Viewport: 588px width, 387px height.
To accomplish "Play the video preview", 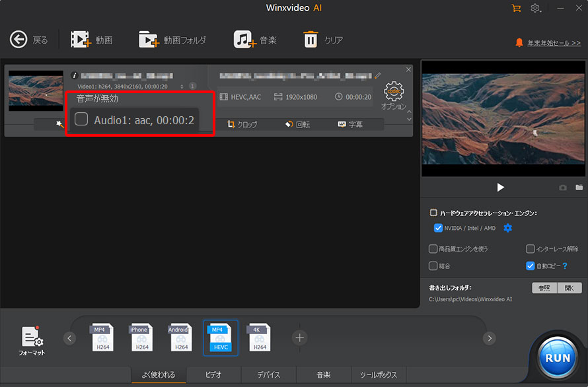I will tap(500, 188).
